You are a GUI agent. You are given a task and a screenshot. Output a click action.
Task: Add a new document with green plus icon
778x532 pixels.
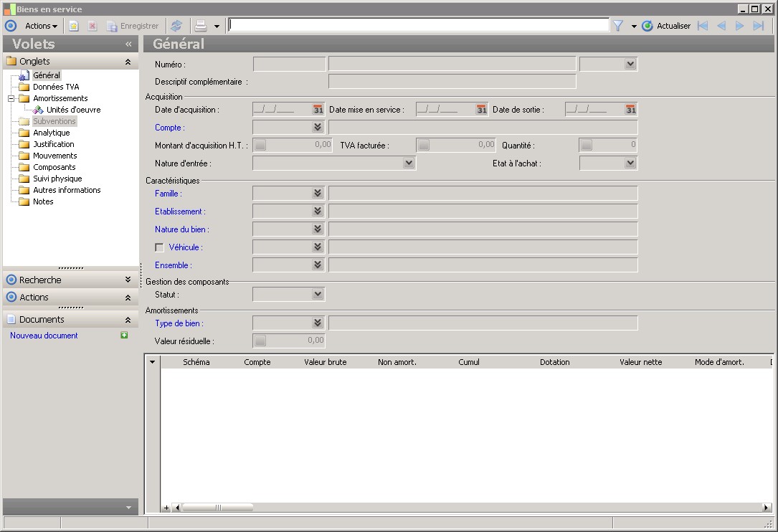pos(124,336)
